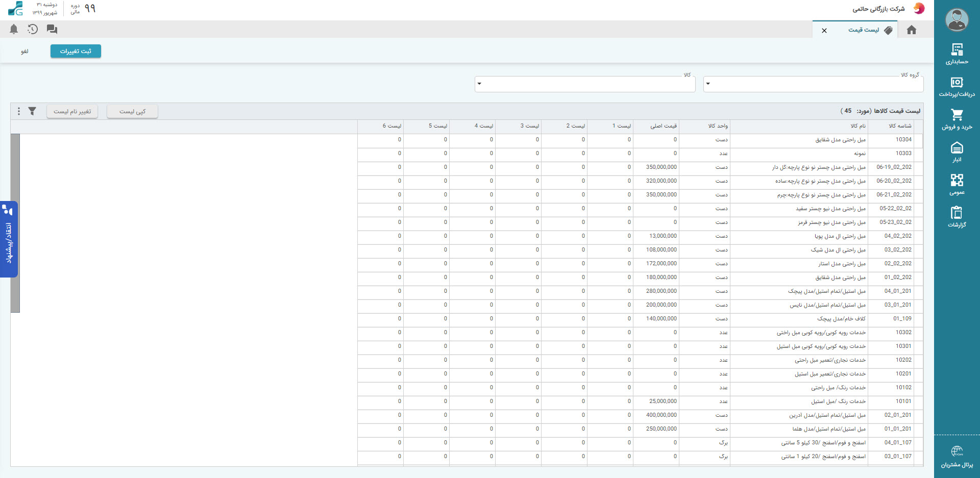The image size is (980, 478).
Task: Open the three-dot table options menu
Action: point(19,111)
